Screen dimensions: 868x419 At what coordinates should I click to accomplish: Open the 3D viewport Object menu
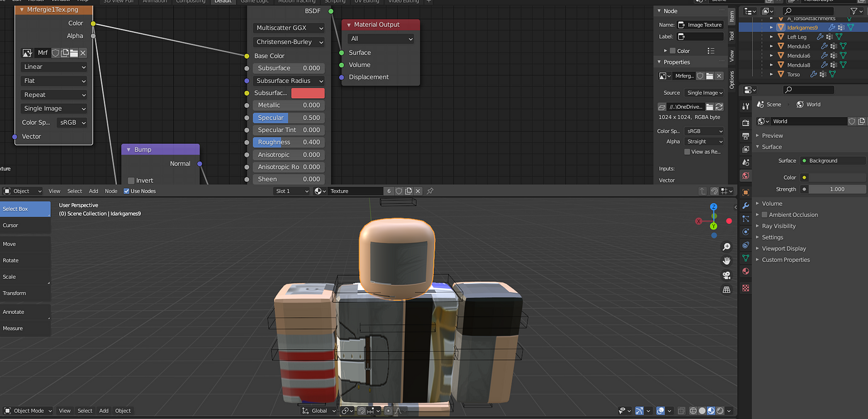tap(123, 411)
